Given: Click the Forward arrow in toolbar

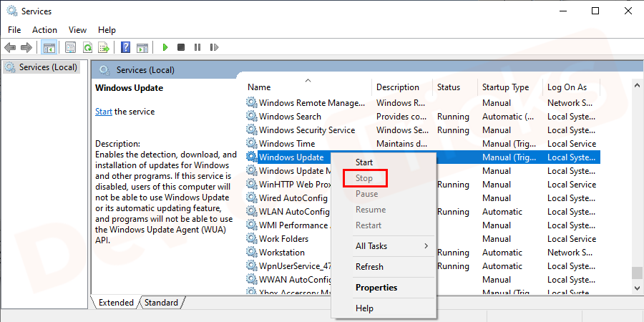Looking at the screenshot, I should pos(26,47).
